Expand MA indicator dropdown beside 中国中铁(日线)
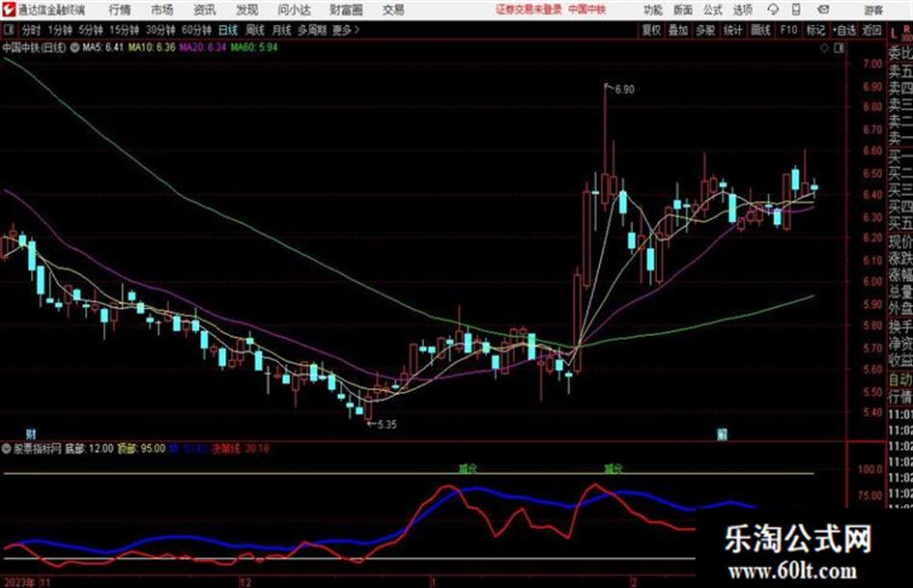Image resolution: width=913 pixels, height=588 pixels. (75, 47)
